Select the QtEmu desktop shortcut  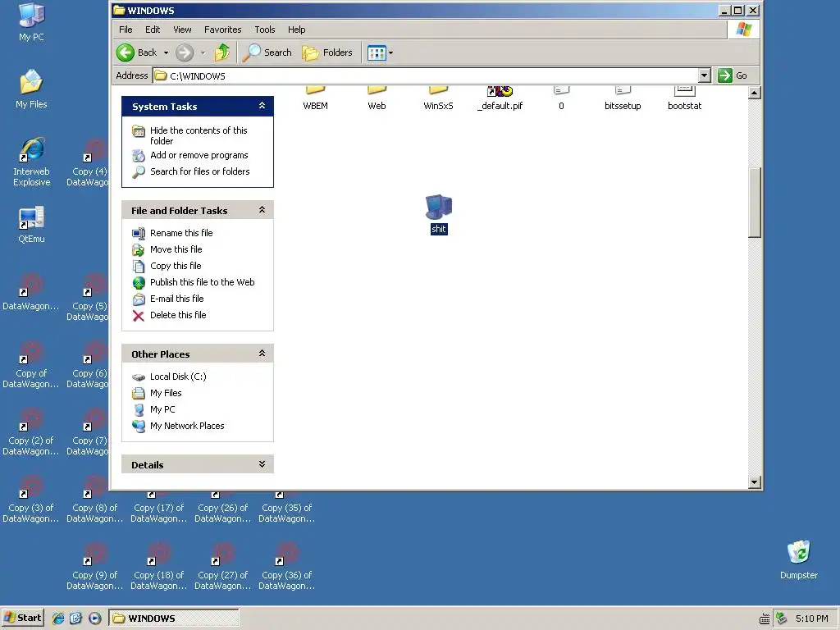pyautogui.click(x=32, y=224)
